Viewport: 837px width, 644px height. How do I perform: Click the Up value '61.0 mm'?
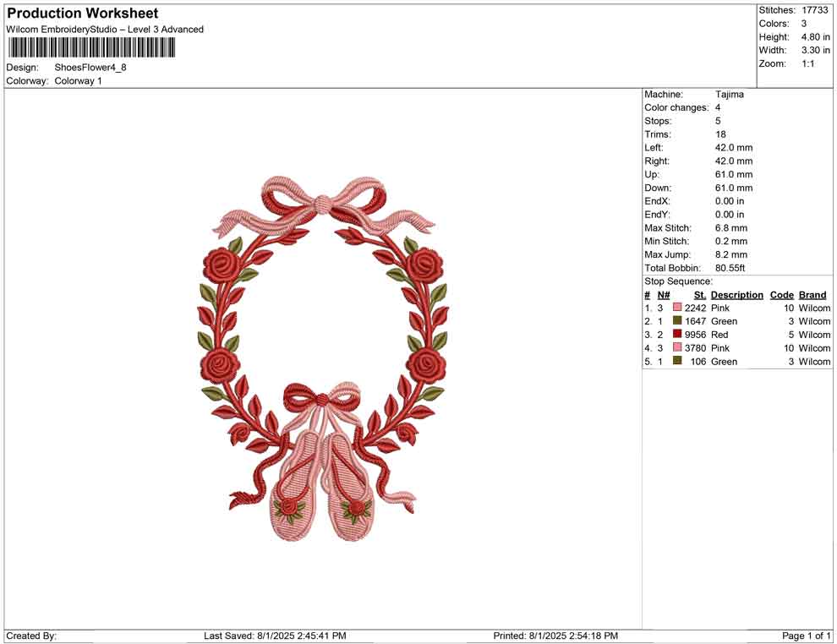coord(734,174)
